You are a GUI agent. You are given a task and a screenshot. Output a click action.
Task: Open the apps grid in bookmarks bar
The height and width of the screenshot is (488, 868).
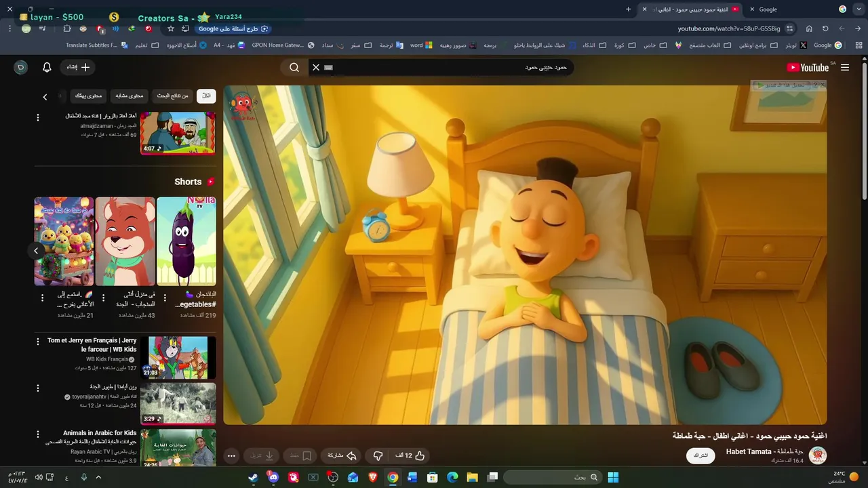[858, 45]
